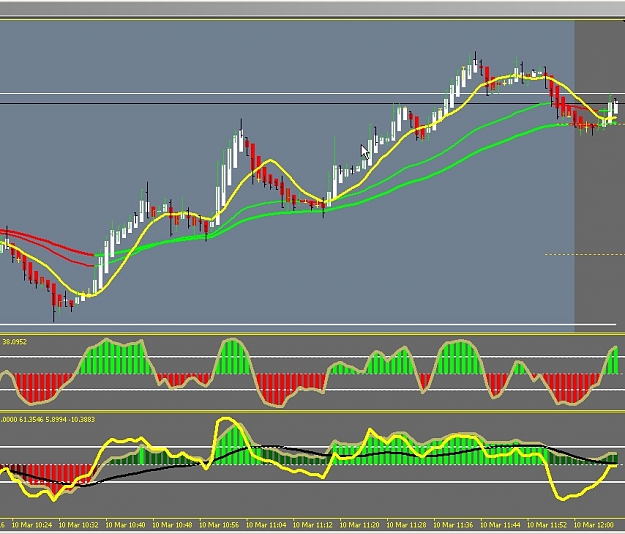Viewport: 625px width, 534px height.
Task: Select the 10 Mar 10:32 time label
Action: click(79, 525)
